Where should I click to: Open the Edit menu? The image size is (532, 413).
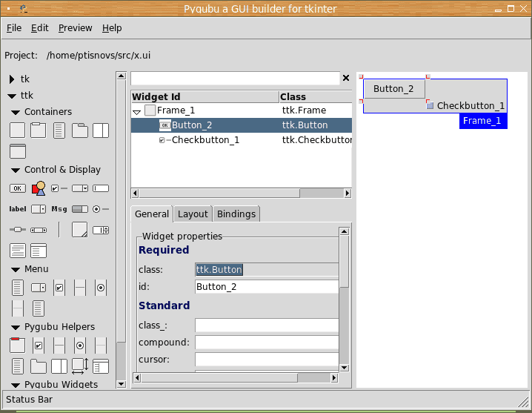pyautogui.click(x=40, y=28)
